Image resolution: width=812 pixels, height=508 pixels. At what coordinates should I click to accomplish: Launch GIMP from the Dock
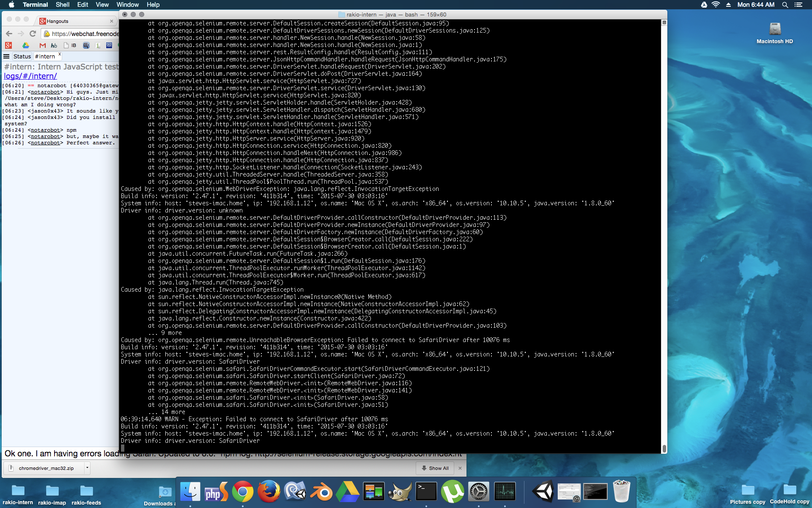click(x=400, y=492)
